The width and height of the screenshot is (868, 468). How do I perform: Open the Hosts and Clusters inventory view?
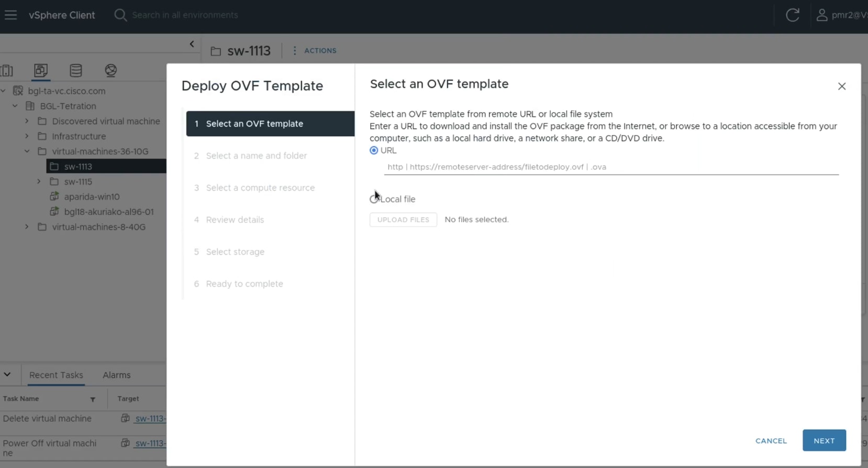tap(7, 71)
